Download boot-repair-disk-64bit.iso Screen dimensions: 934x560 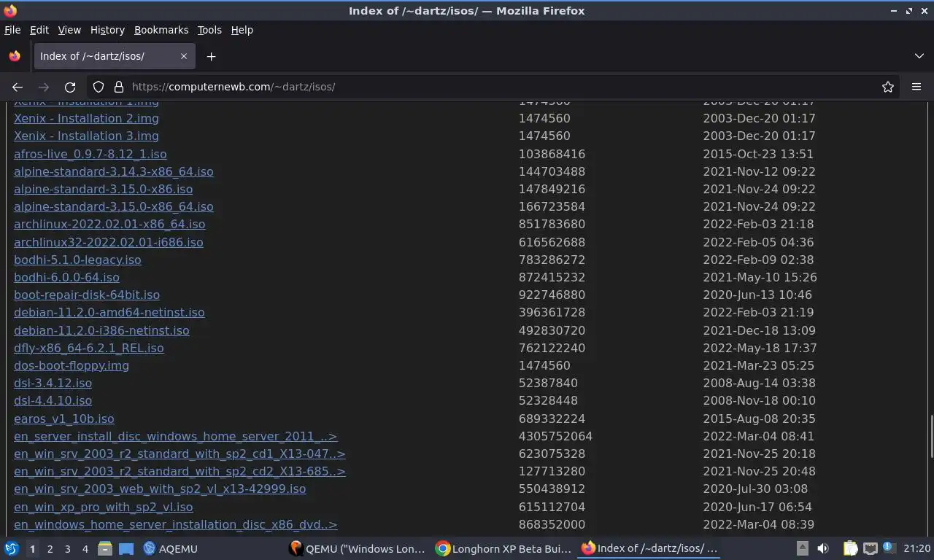coord(87,295)
